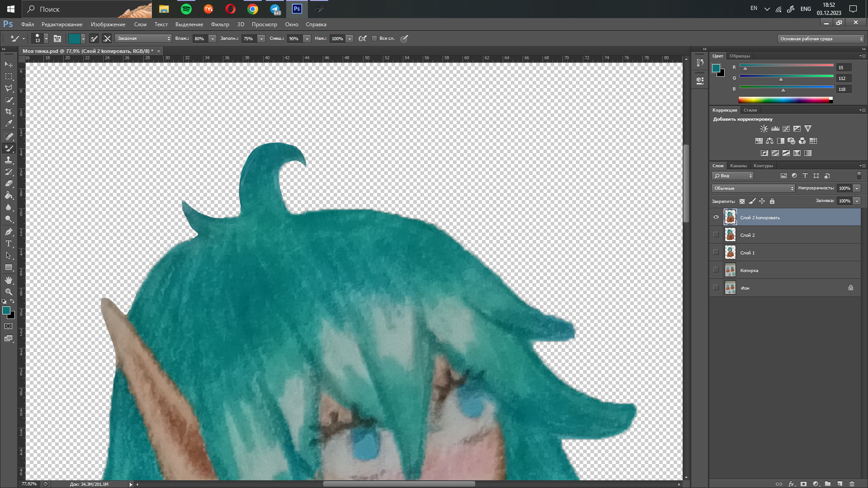Image resolution: width=868 pixels, height=488 pixels.
Task: Enable the Все сл. checkbox
Action: tap(374, 38)
